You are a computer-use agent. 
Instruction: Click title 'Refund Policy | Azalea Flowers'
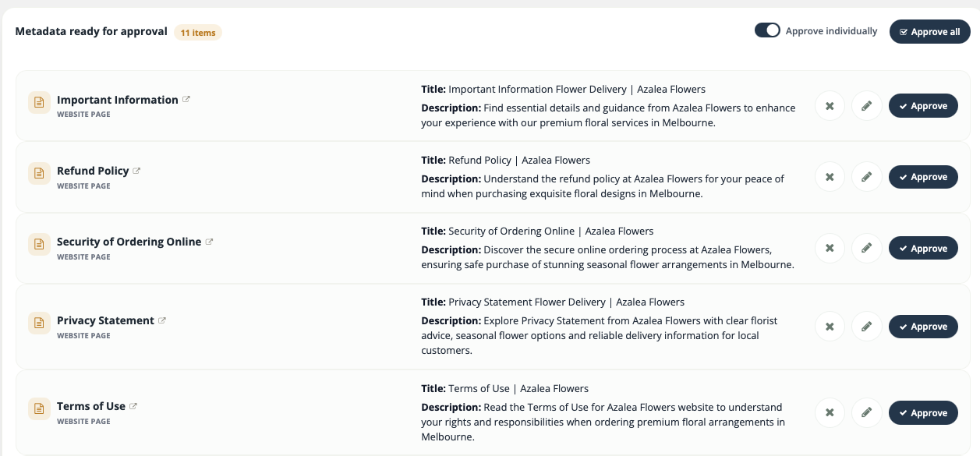519,160
